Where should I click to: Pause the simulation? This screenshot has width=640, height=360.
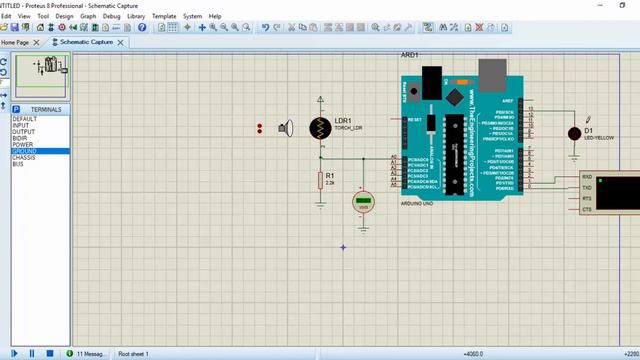coord(32,353)
